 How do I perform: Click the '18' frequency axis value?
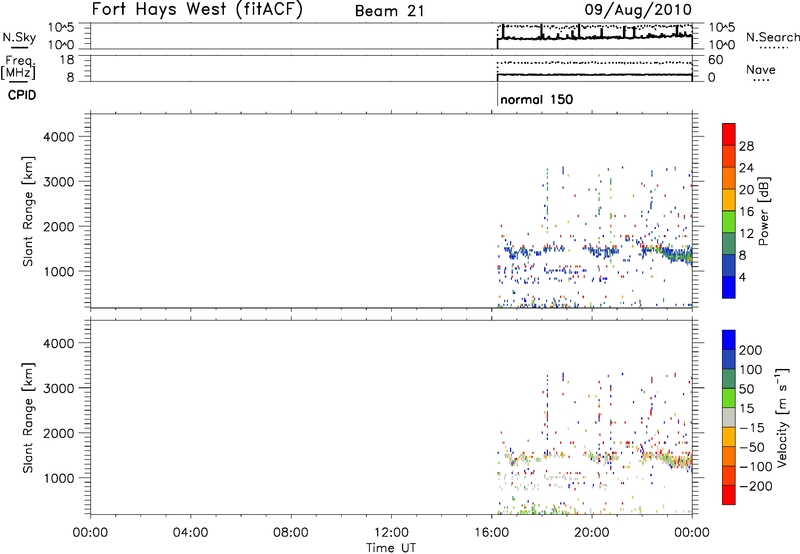pyautogui.click(x=67, y=60)
